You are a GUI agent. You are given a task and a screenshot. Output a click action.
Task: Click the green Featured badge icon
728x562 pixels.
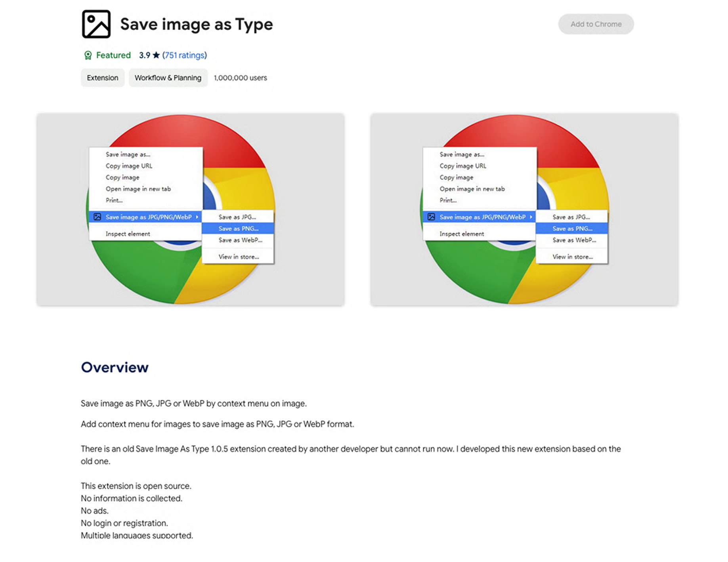click(x=88, y=55)
